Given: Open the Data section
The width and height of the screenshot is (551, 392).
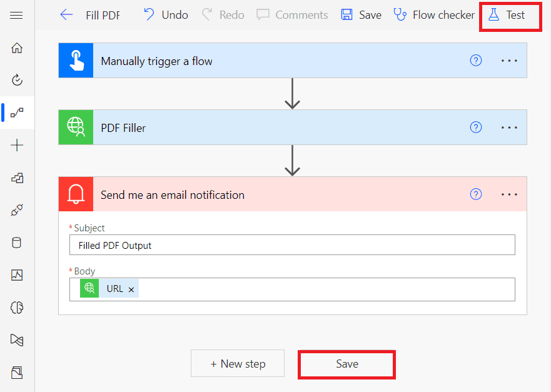Looking at the screenshot, I should (x=17, y=243).
